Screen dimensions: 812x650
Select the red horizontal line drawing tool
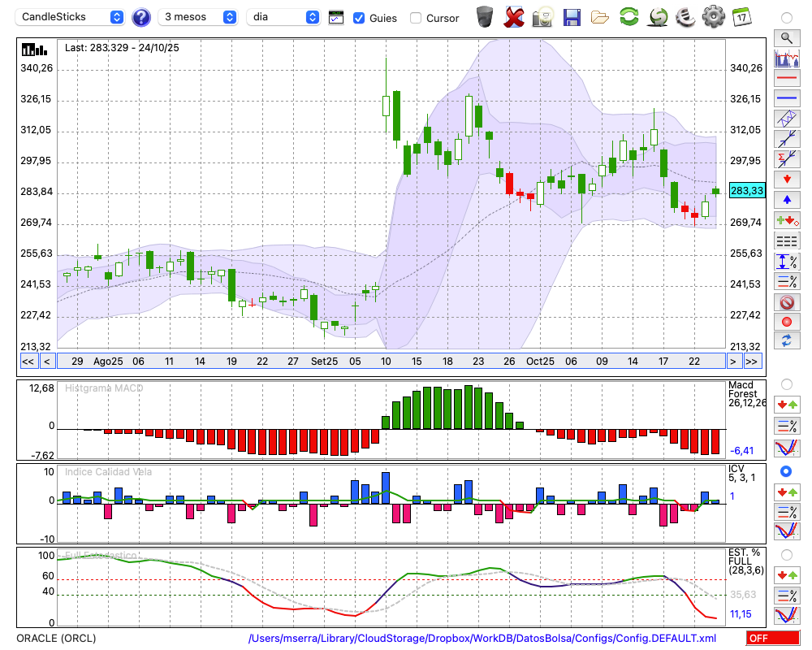click(x=786, y=78)
